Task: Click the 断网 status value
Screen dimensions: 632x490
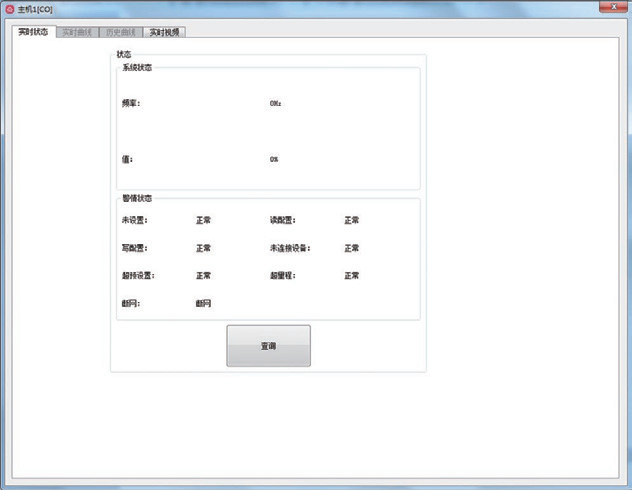Action: 203,303
